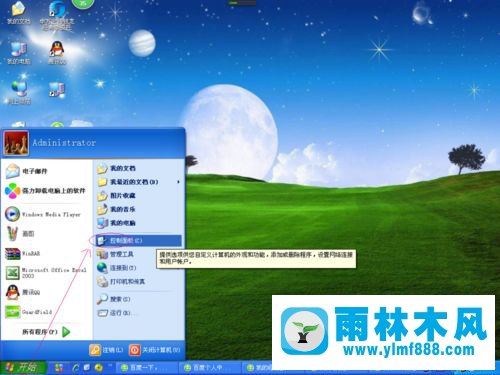Switch to 百度一下 taskbar window

coord(146,368)
